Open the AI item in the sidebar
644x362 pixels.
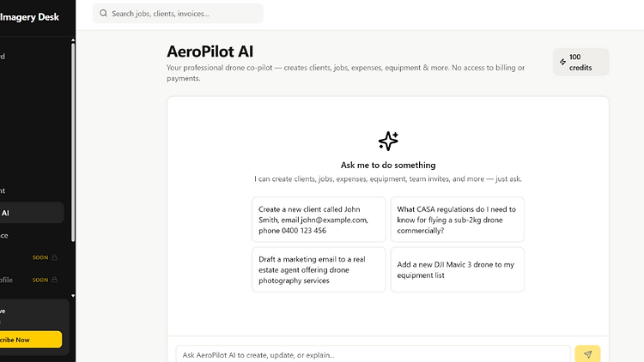31,213
